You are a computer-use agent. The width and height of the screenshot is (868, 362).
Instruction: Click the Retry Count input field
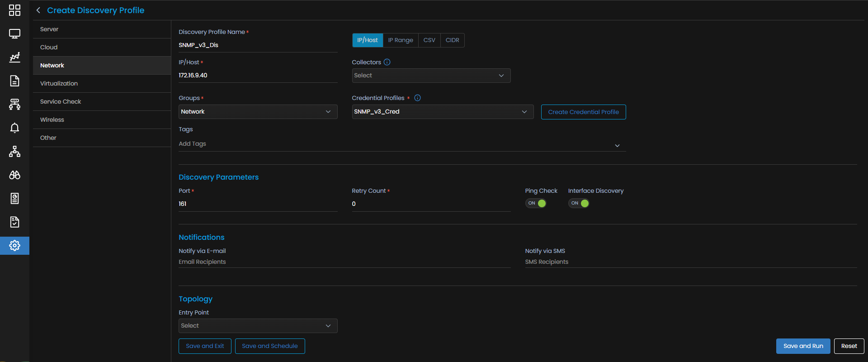tap(431, 204)
